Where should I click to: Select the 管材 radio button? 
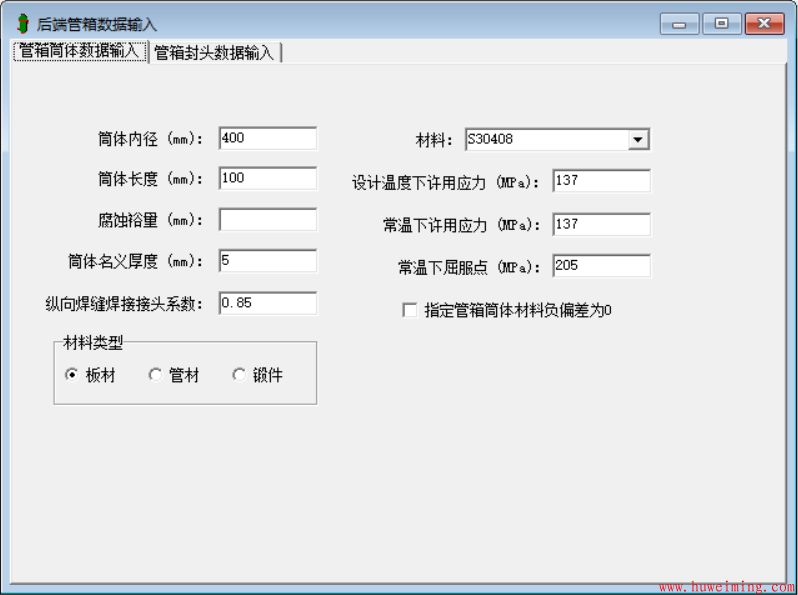coord(155,375)
